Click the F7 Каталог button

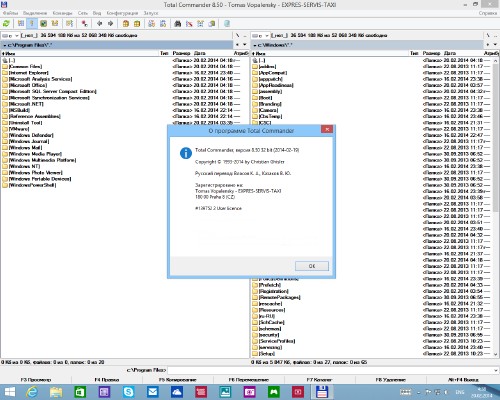[319, 380]
